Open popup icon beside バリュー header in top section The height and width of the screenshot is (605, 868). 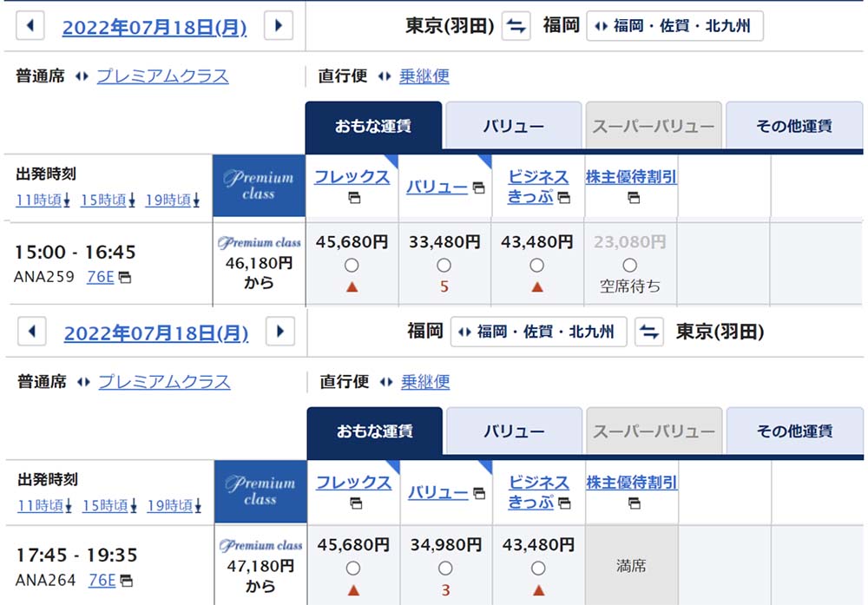[479, 188]
